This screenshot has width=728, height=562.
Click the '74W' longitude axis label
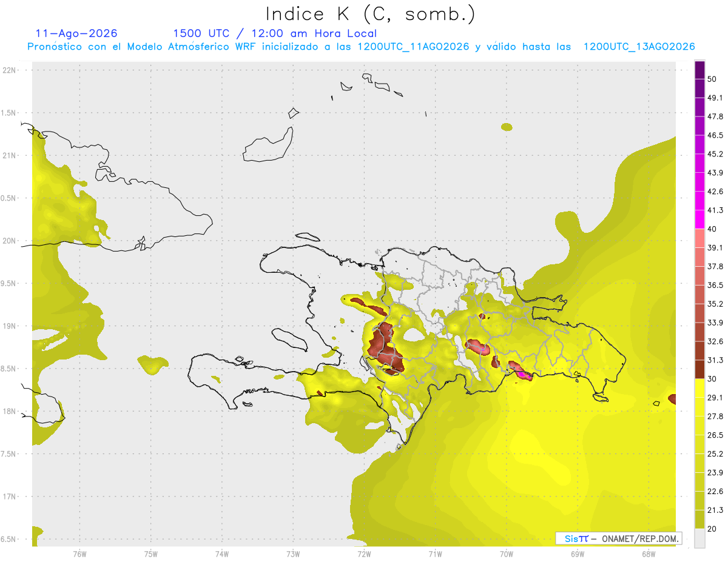[x=221, y=554]
